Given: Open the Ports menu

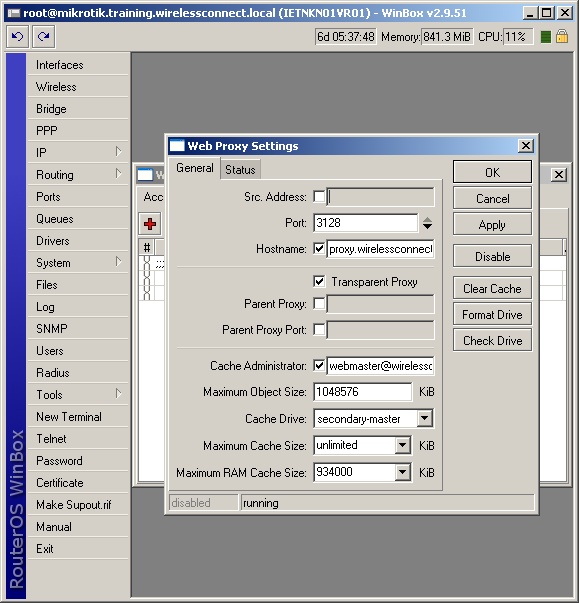Looking at the screenshot, I should pos(78,197).
